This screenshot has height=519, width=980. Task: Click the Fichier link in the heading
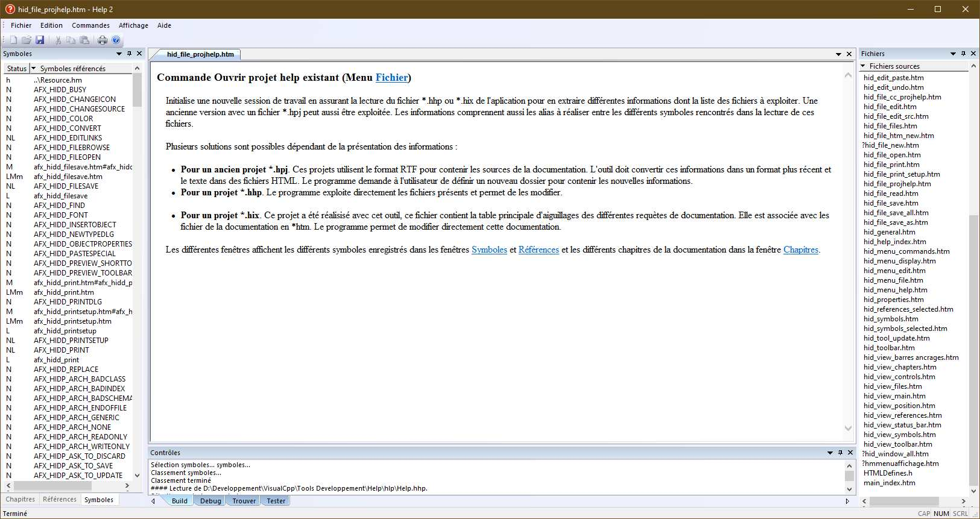[391, 77]
